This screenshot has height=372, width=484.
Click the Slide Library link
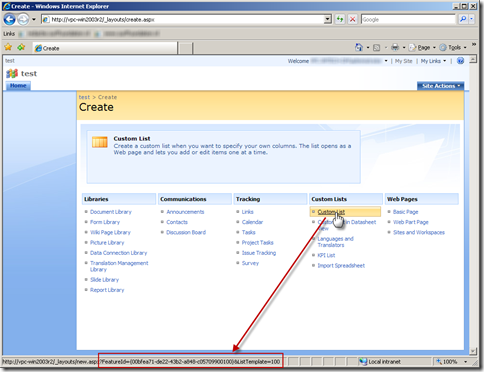[104, 280]
